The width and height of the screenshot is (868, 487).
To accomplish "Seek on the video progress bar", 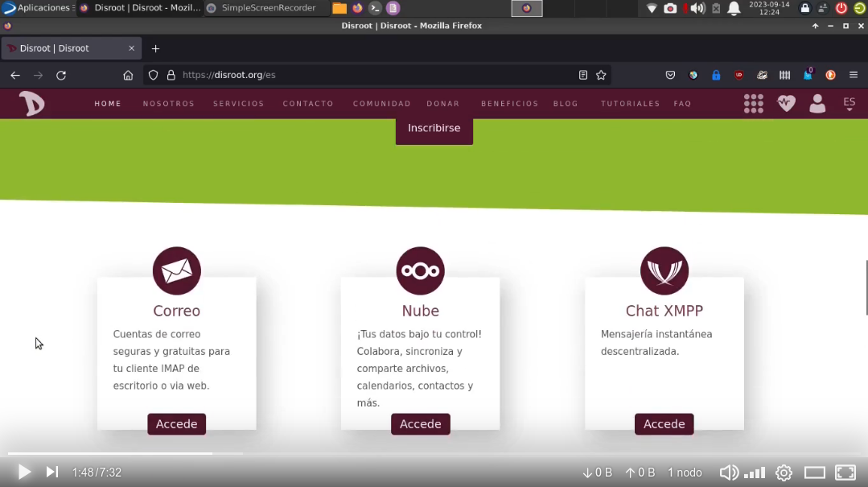I will point(434,453).
